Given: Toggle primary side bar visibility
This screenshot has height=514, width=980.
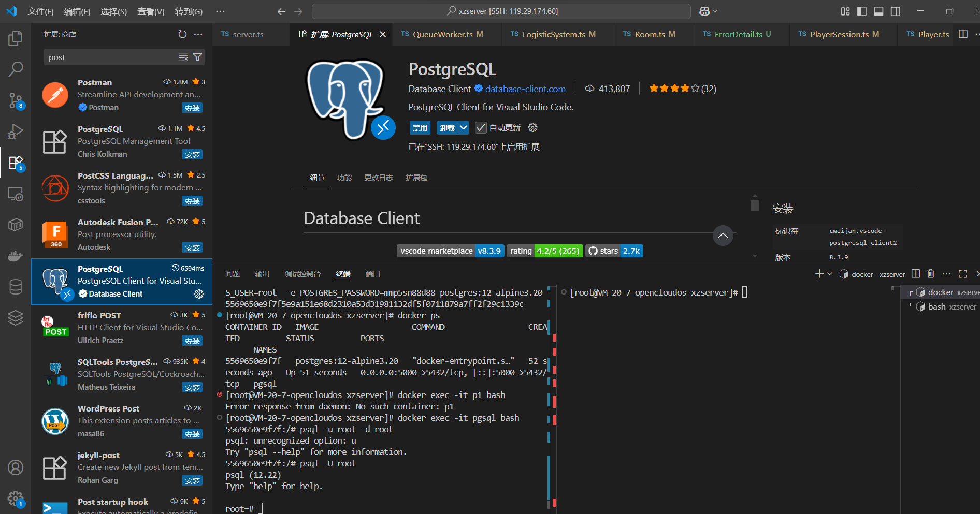Looking at the screenshot, I should [862, 11].
